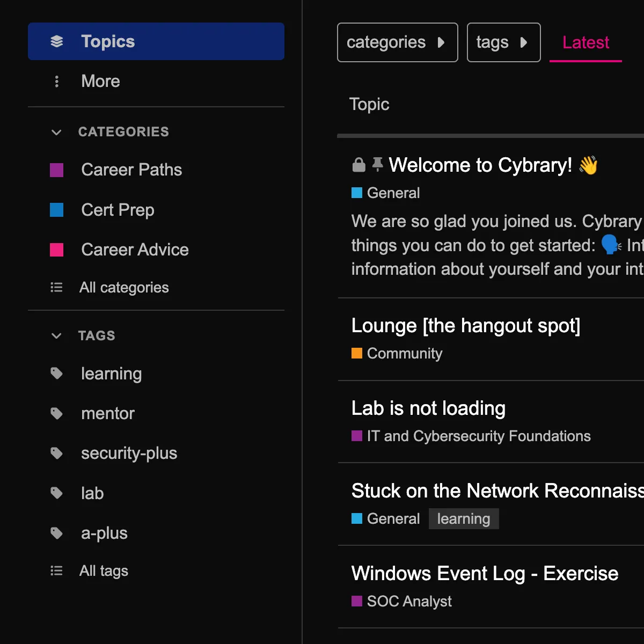Click the pin icon on Welcome topic
The width and height of the screenshot is (644, 644).
click(378, 164)
